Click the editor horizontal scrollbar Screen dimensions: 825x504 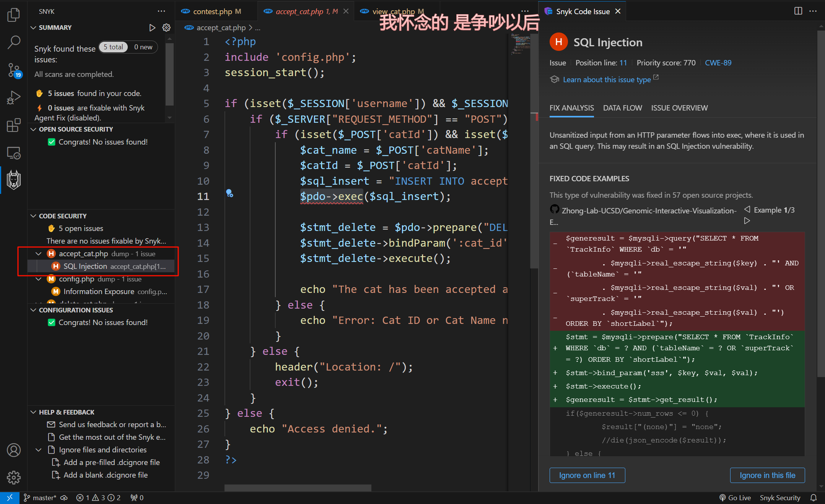click(298, 488)
